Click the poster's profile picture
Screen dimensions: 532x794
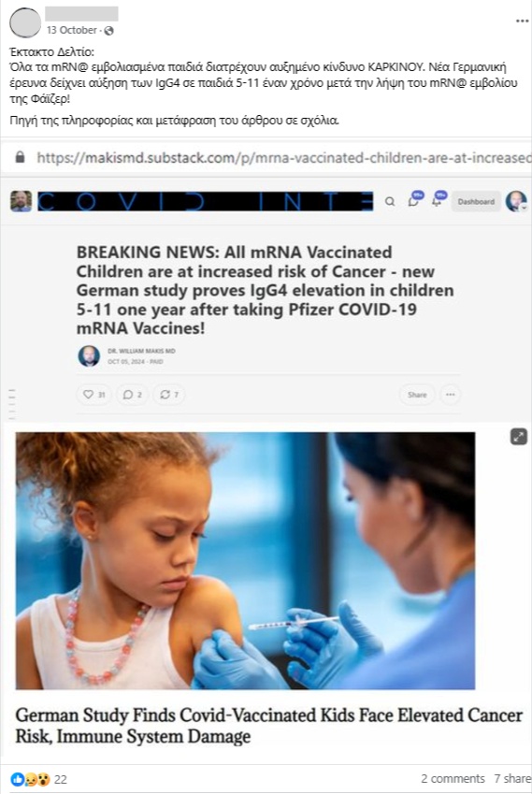pos(25,22)
